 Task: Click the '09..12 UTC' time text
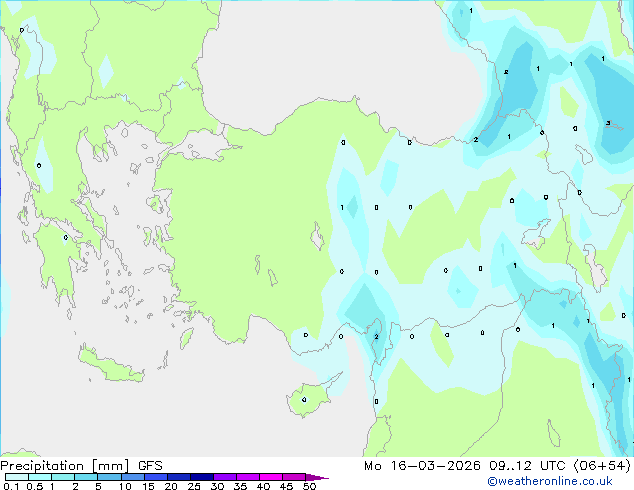click(x=527, y=466)
